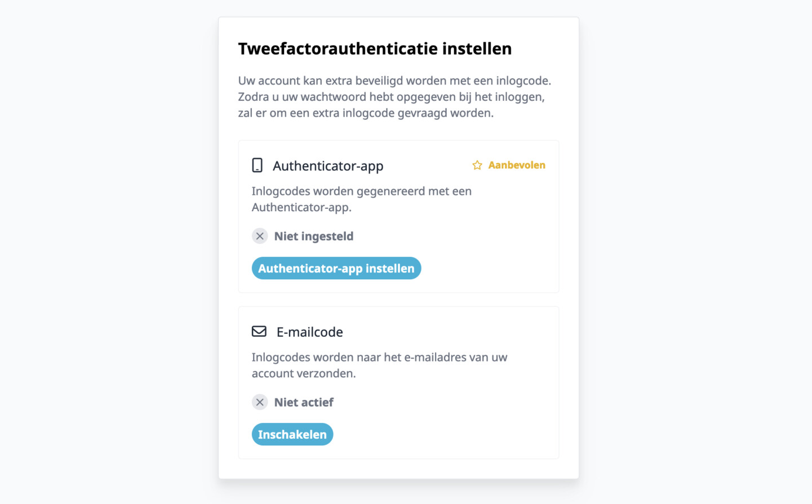Click the X icon beside Niet actief

260,402
